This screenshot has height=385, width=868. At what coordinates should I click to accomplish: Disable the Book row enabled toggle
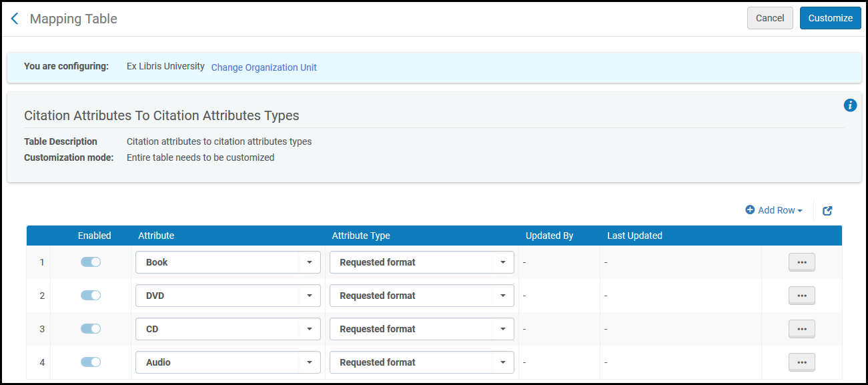click(91, 262)
